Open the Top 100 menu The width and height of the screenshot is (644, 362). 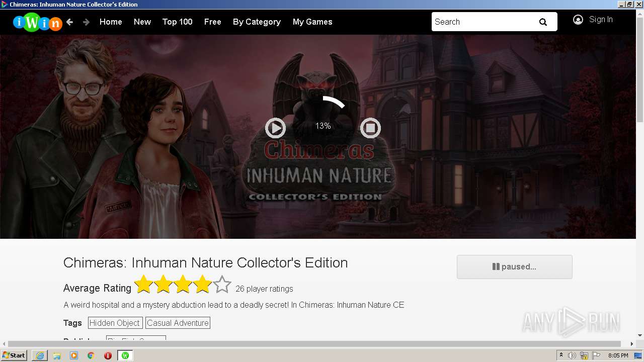click(x=178, y=22)
